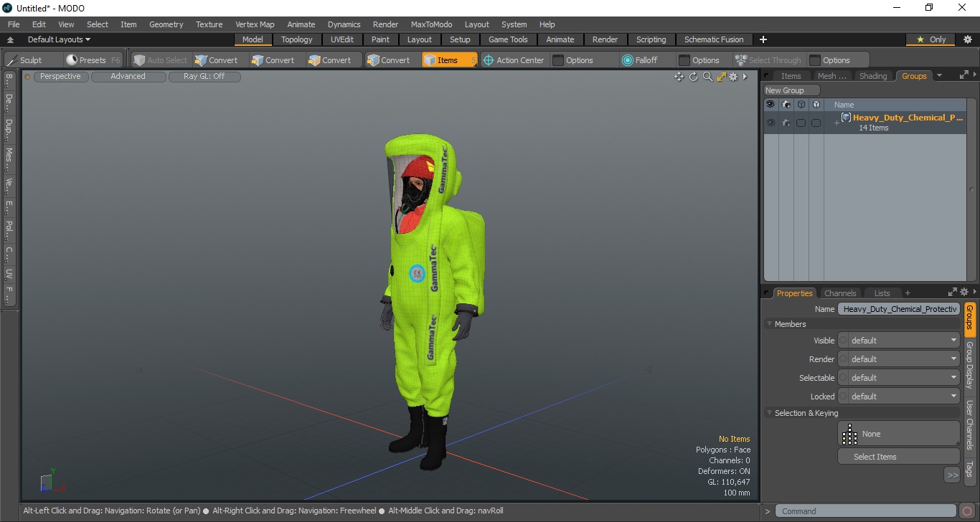The image size is (980, 522).
Task: Open the Selectable default dropdown
Action: tap(904, 378)
